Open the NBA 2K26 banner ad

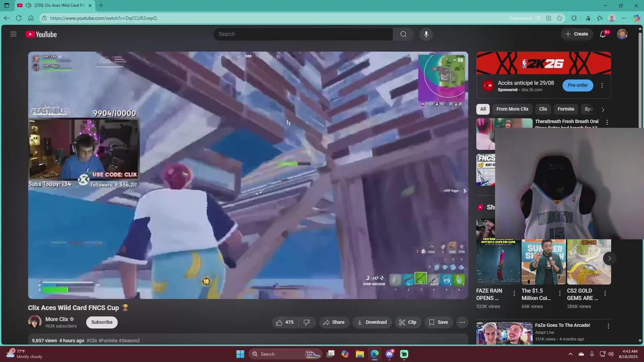point(543,63)
